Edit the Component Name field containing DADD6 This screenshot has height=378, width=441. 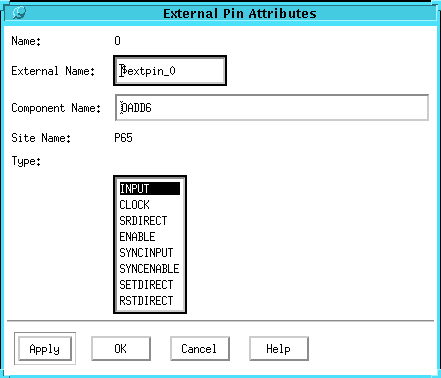[x=272, y=107]
